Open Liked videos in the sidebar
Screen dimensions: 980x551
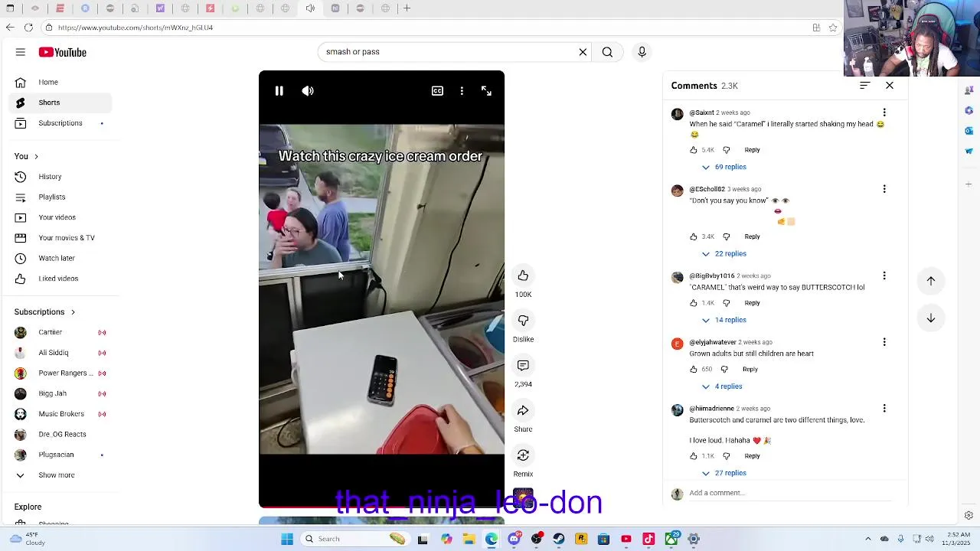60,279
